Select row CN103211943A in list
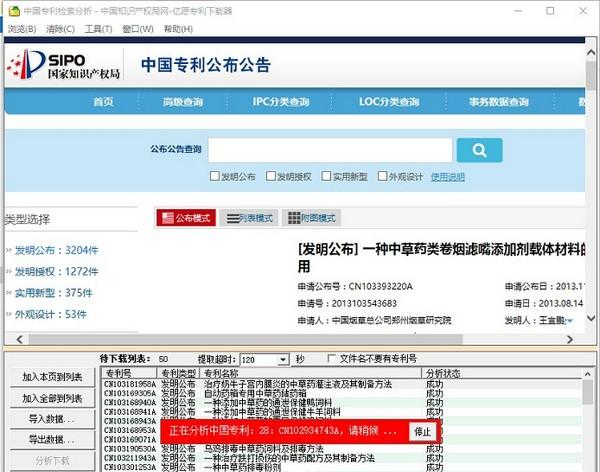 pyautogui.click(x=342, y=458)
